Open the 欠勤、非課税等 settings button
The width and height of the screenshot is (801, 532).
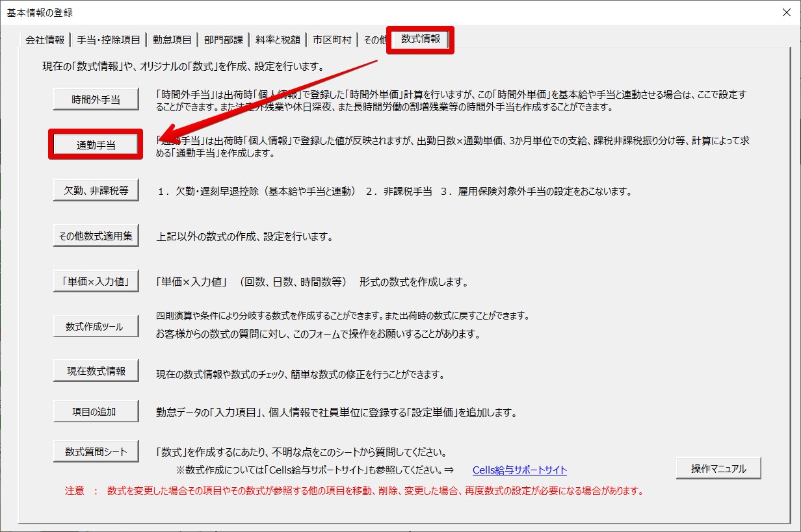coord(96,191)
